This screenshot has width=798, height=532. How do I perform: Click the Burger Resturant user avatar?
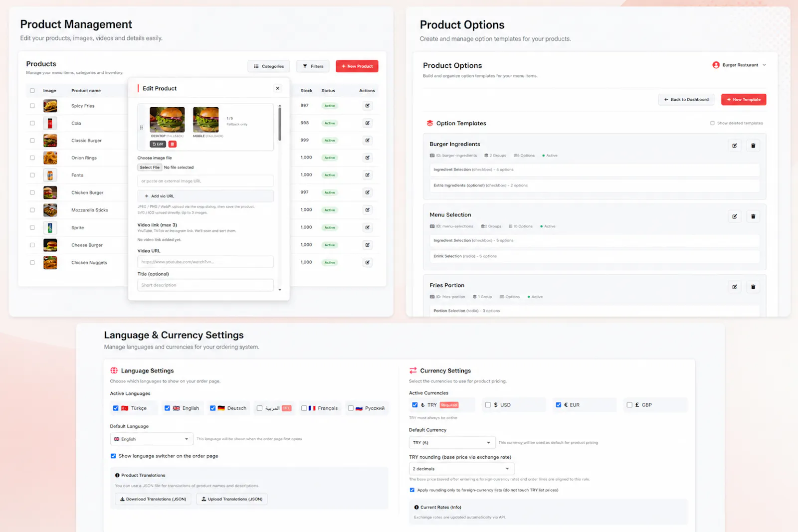[716, 65]
